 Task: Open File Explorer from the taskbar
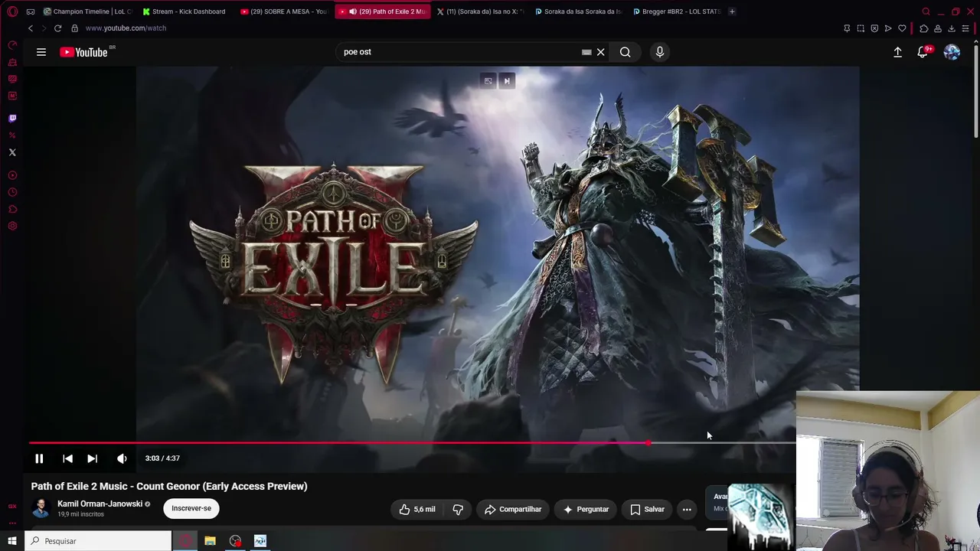210,541
